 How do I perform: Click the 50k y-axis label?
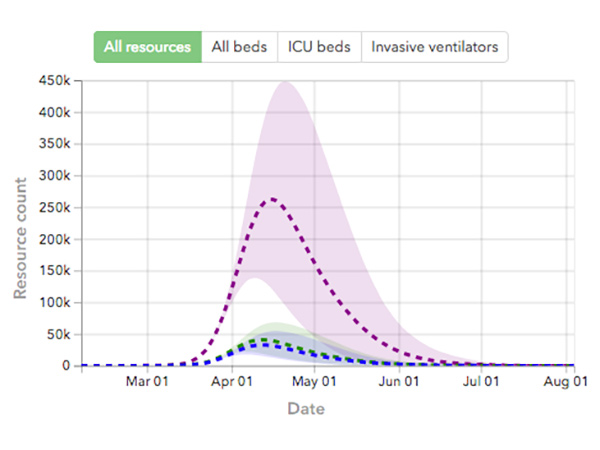tap(55, 334)
